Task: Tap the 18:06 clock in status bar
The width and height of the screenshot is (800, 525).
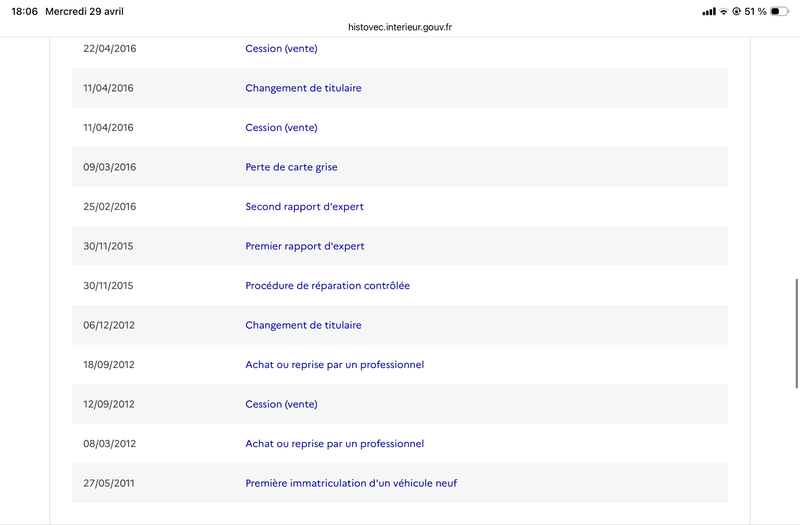Action: (24, 11)
